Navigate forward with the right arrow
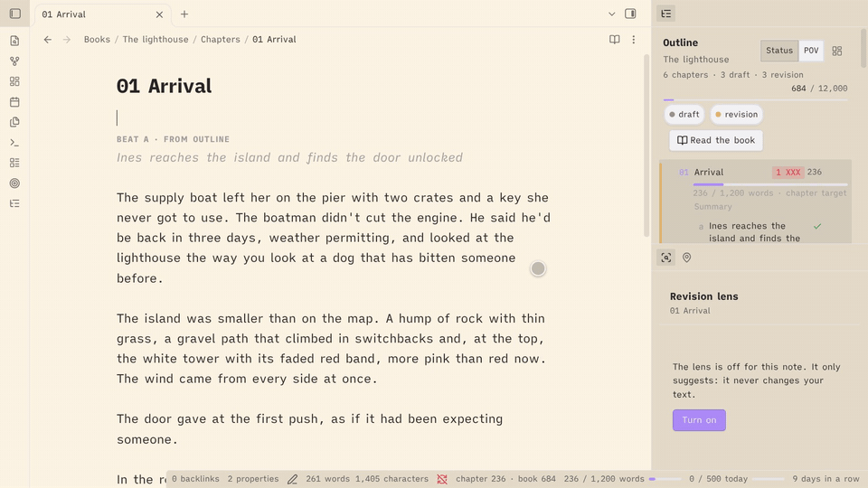Viewport: 868px width, 488px height. click(x=66, y=39)
